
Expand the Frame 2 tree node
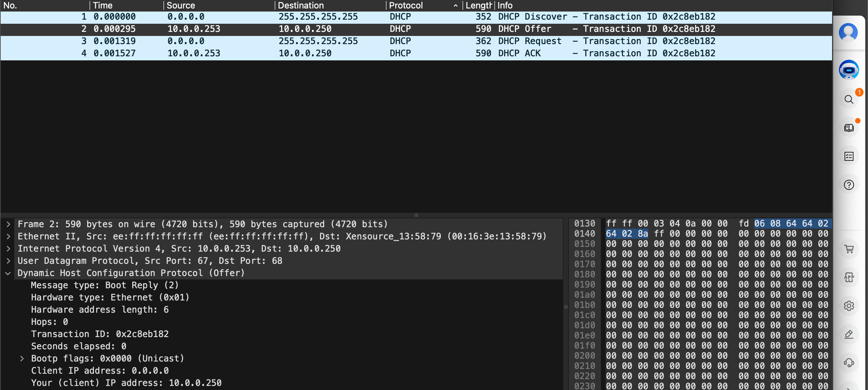8,224
